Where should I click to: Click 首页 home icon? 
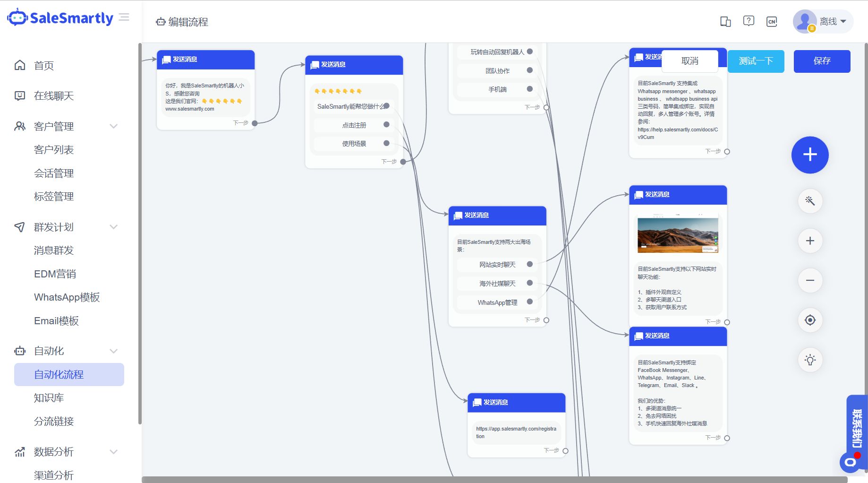click(x=20, y=65)
